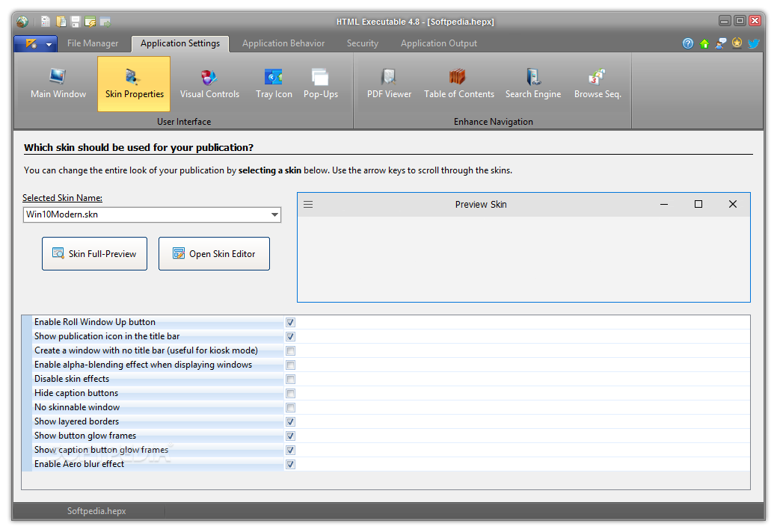This screenshot has height=532, width=777.
Task: Select the 'Hide caption buttons' row label
Action: click(76, 393)
